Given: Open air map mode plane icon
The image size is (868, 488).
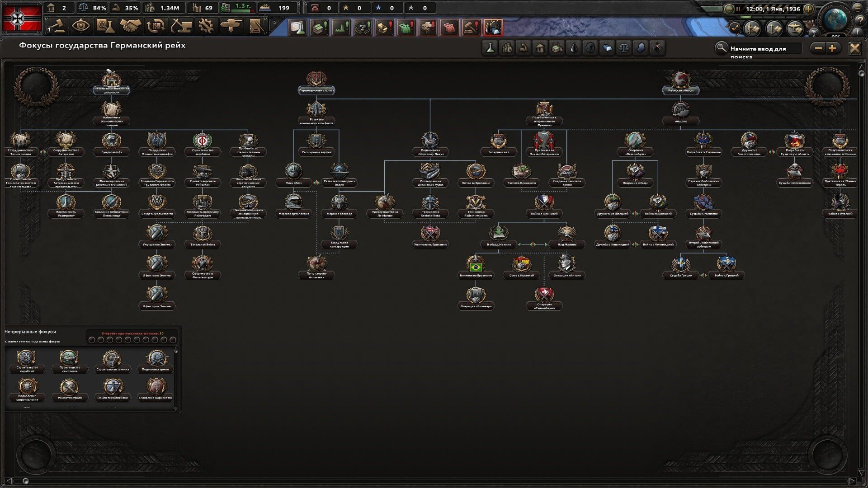Looking at the screenshot, I should coord(795,29).
